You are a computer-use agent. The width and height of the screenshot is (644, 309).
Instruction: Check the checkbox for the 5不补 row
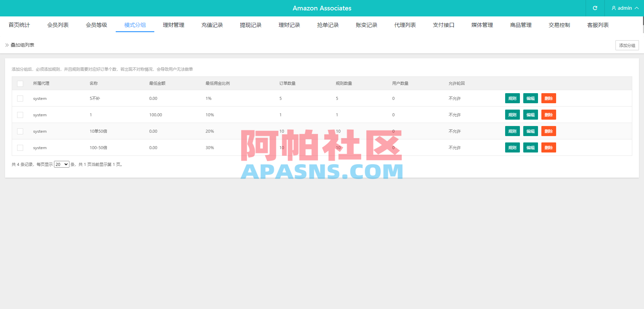pyautogui.click(x=20, y=98)
